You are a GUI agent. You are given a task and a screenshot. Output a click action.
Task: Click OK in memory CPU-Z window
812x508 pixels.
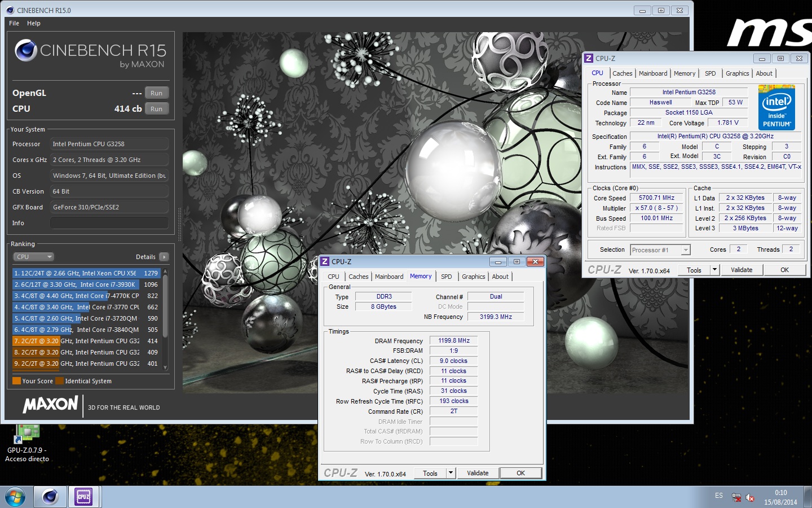coord(521,473)
